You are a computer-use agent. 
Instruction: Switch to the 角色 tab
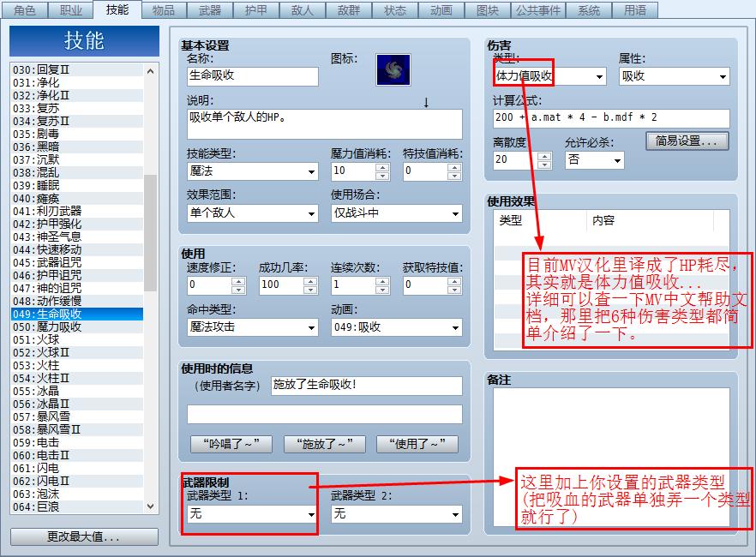coord(24,10)
